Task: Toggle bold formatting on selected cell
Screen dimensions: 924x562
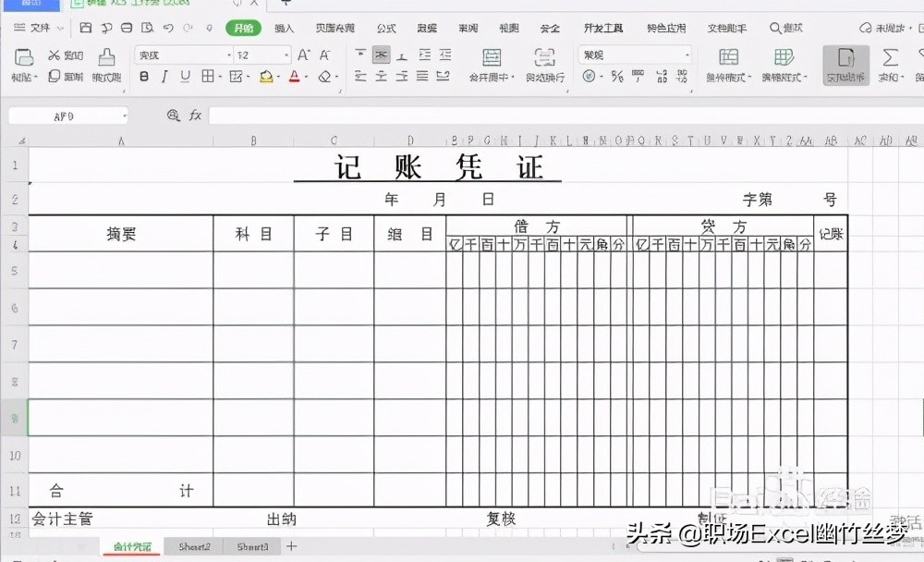Action: tap(141, 78)
